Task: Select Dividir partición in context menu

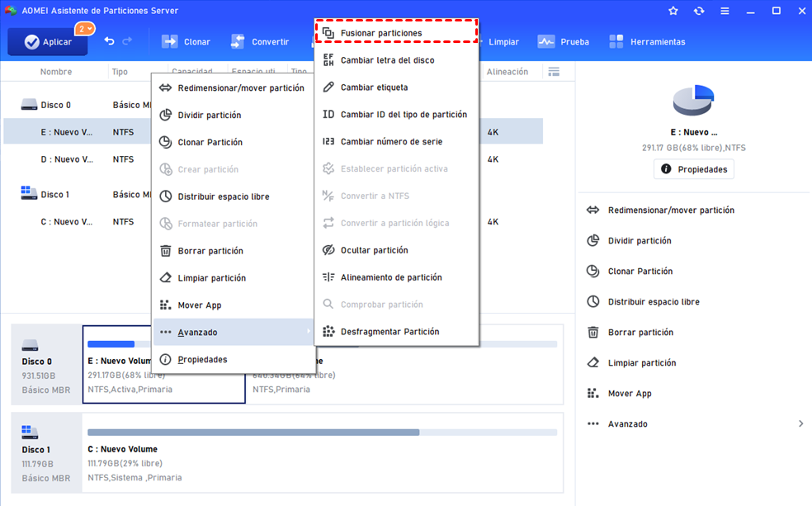Action: (x=233, y=115)
